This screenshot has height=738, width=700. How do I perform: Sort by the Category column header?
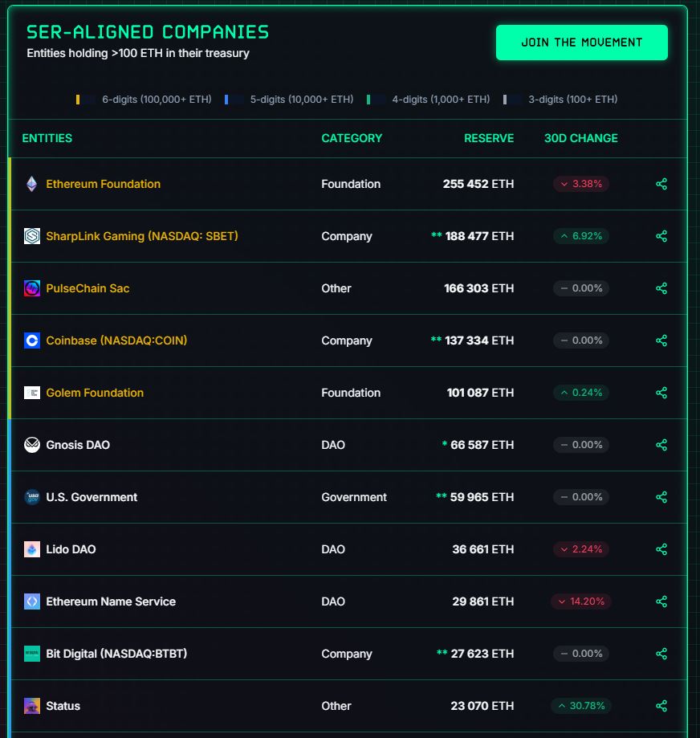click(x=352, y=138)
